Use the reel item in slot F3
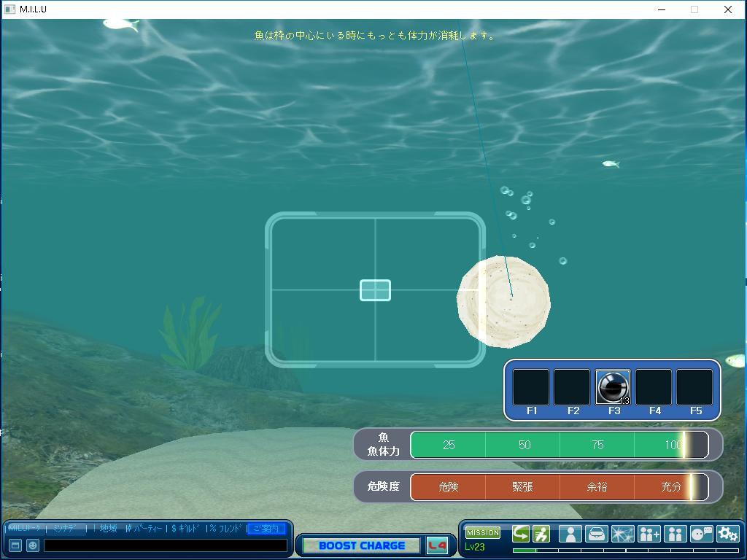 pos(613,387)
